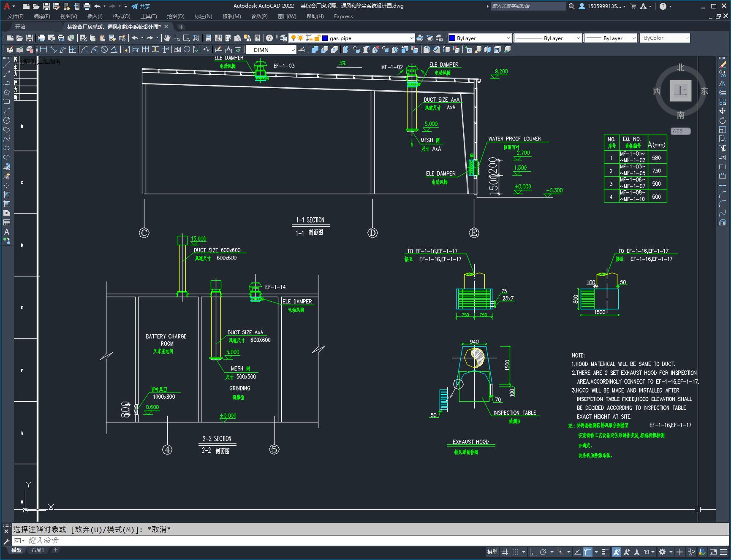
Task: Click the Save icon in quick access toolbar
Action: [46, 6]
